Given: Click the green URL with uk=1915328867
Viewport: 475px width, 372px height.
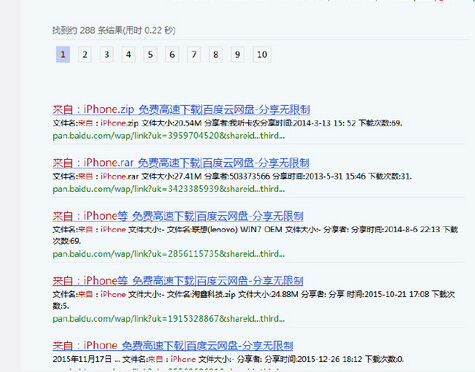Looking at the screenshot, I should [169, 318].
